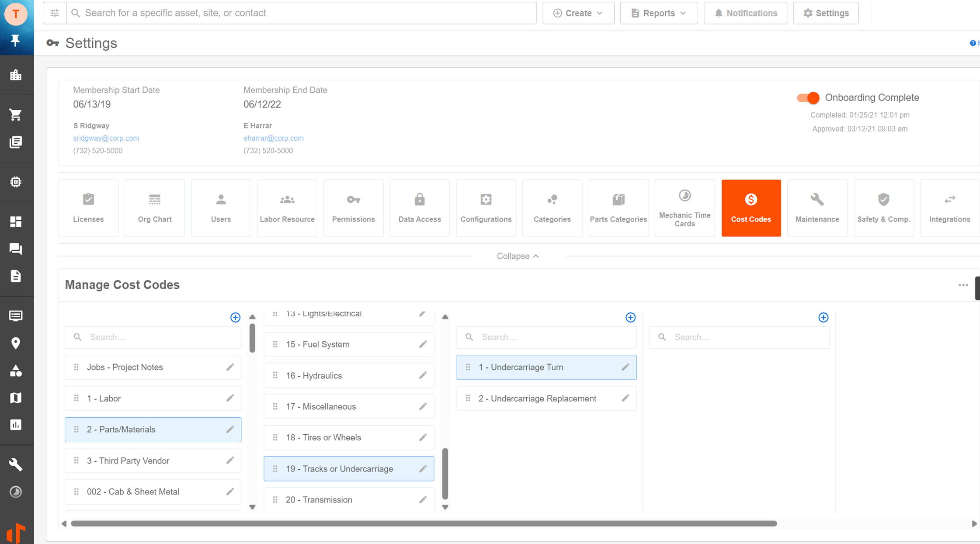Edit the 16 - Hydraulics cost code

423,375
